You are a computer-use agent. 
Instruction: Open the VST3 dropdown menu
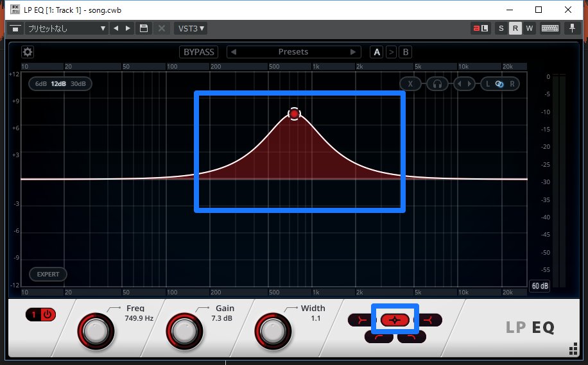click(191, 28)
